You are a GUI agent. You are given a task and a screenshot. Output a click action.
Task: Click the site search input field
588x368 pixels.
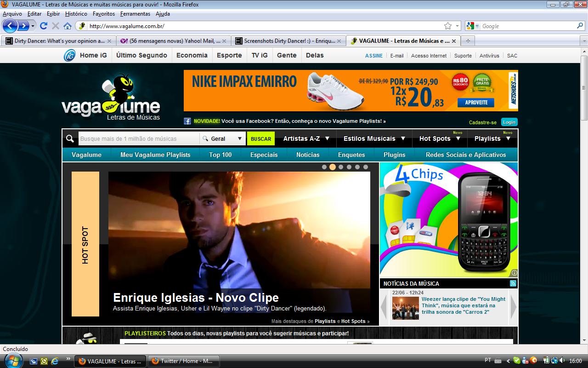(138, 138)
